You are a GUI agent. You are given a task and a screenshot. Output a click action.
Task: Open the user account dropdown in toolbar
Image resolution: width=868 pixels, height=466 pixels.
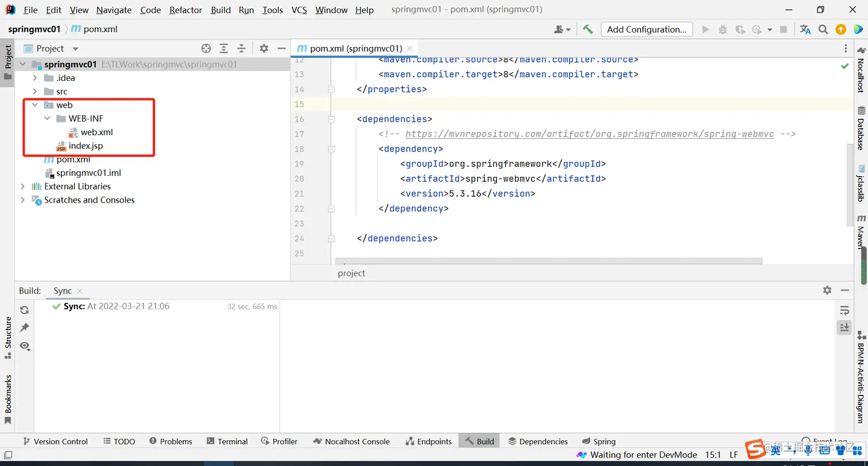click(562, 29)
